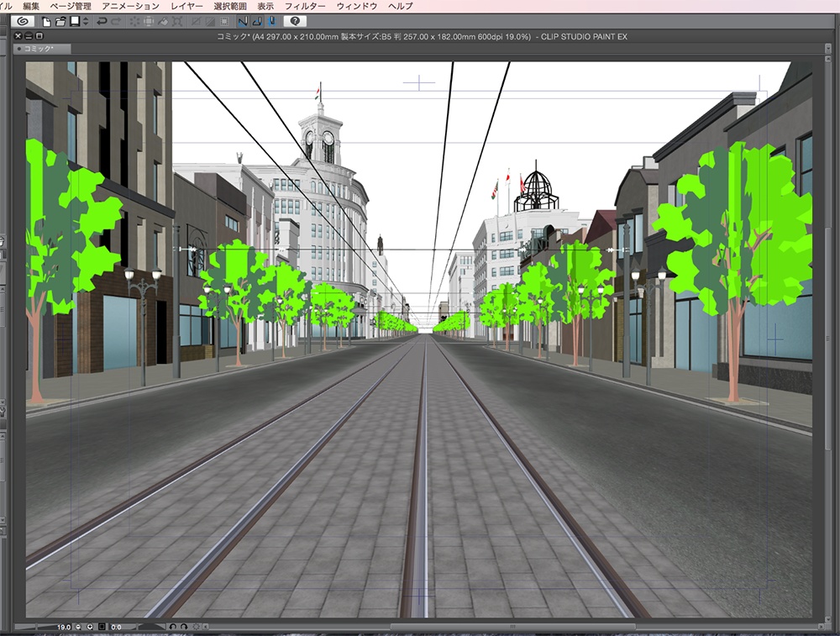This screenshot has width=840, height=636.
Task: Click the Save icon in toolbar
Action: pyautogui.click(x=75, y=21)
